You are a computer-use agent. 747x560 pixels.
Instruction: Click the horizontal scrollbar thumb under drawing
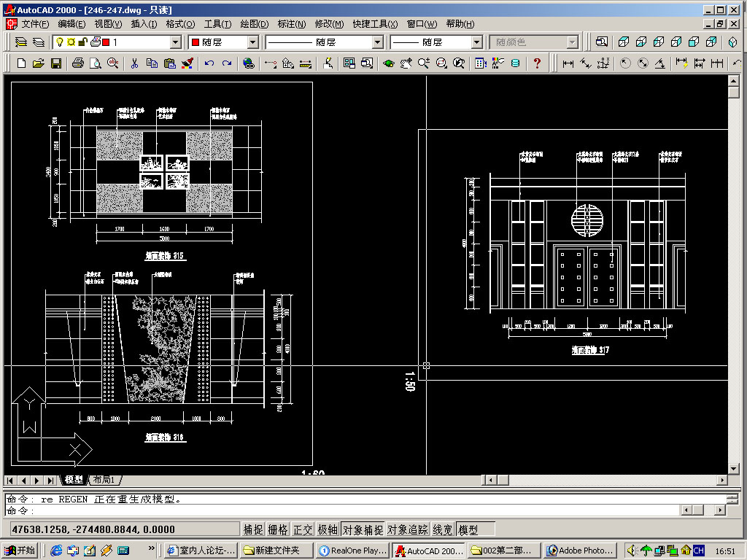[503, 480]
